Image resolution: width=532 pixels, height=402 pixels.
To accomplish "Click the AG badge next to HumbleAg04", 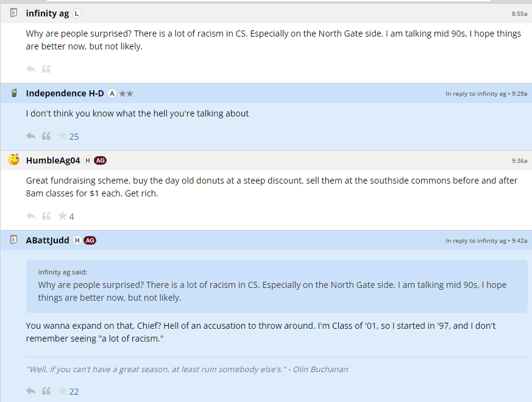I will point(101,160).
